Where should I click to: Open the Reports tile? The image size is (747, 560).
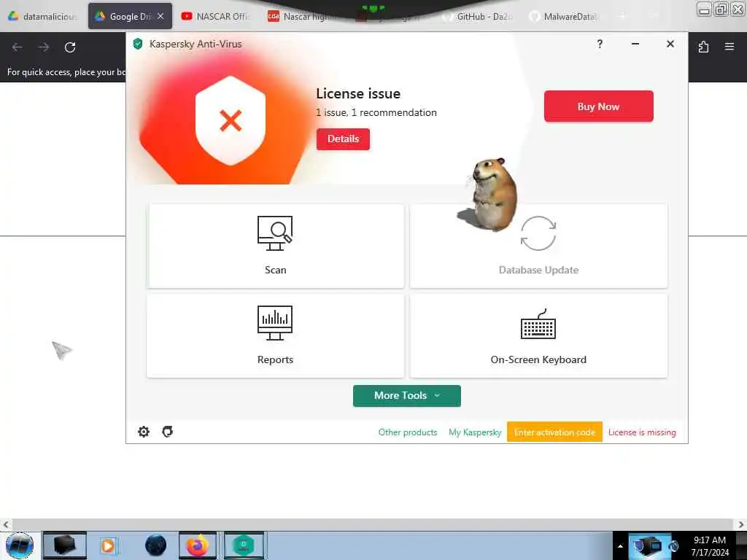(x=275, y=335)
